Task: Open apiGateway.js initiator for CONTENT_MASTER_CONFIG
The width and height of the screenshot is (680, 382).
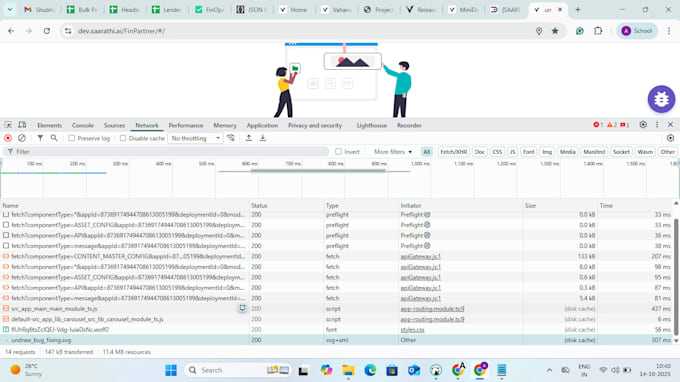Action: click(420, 256)
